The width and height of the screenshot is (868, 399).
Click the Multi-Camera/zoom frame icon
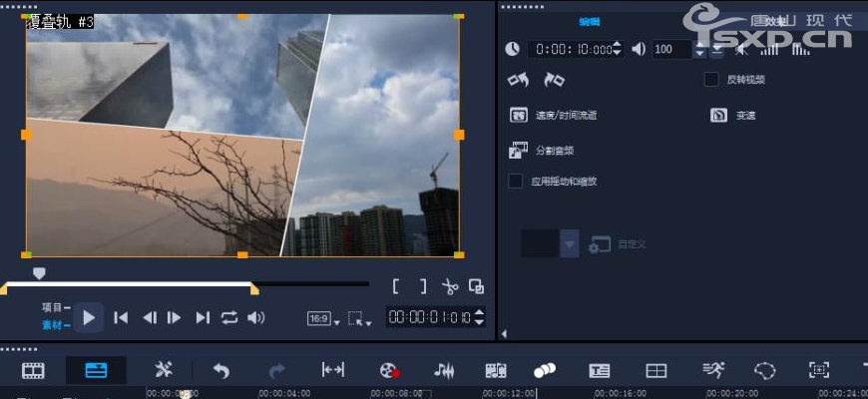(819, 370)
